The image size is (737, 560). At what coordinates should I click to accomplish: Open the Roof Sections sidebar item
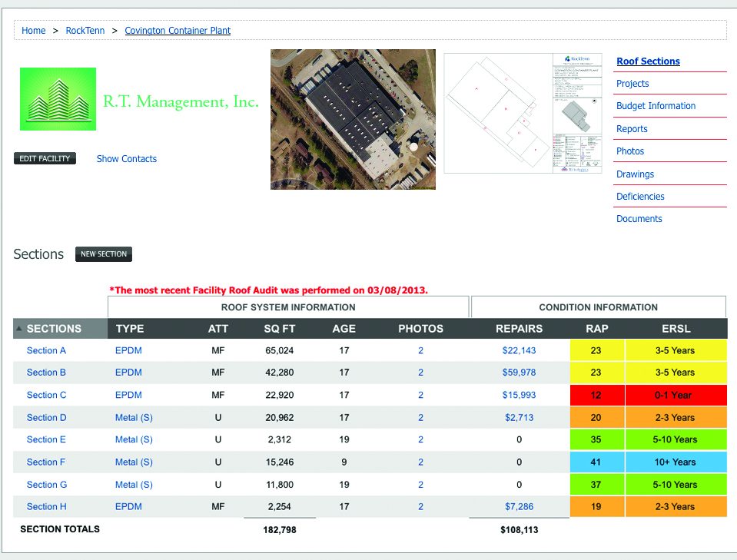click(x=648, y=61)
